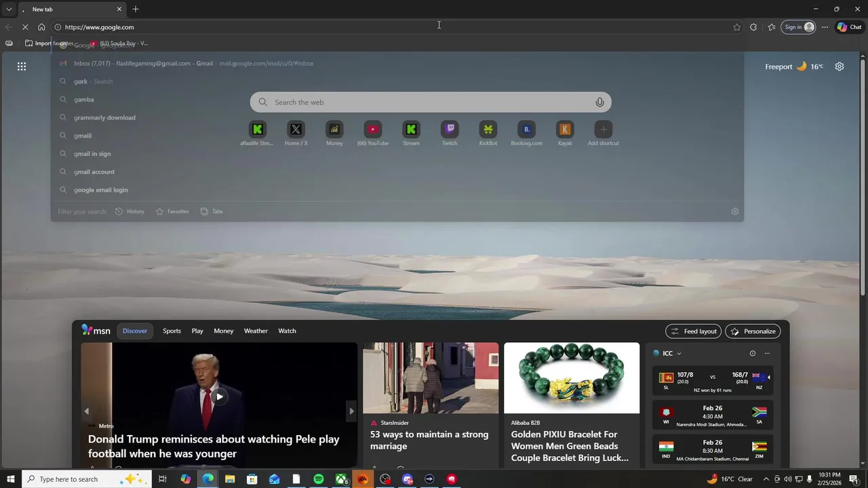Screen dimensions: 868x488
Task: Switch to the Weather feed tab
Action: (256, 331)
